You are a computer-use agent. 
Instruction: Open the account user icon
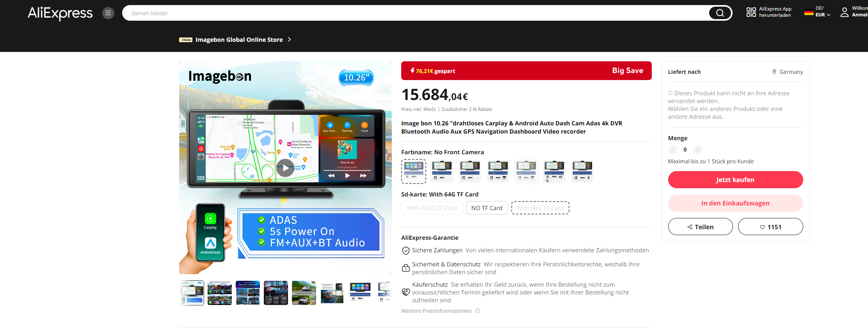point(844,12)
